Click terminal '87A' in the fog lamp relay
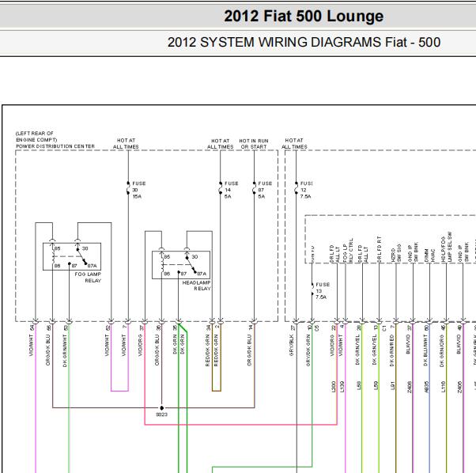 pyautogui.click(x=92, y=266)
